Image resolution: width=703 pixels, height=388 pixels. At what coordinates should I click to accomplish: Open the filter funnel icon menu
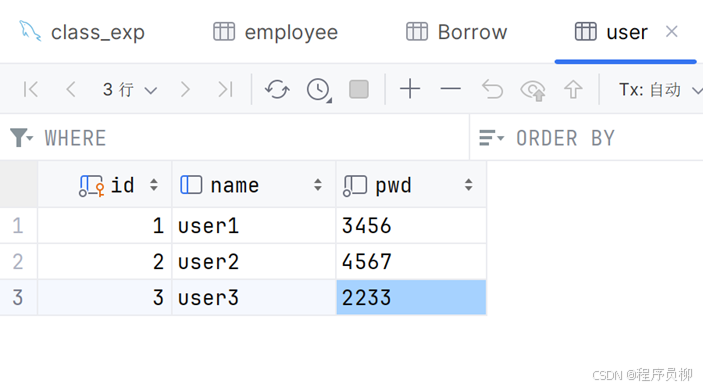(x=21, y=137)
